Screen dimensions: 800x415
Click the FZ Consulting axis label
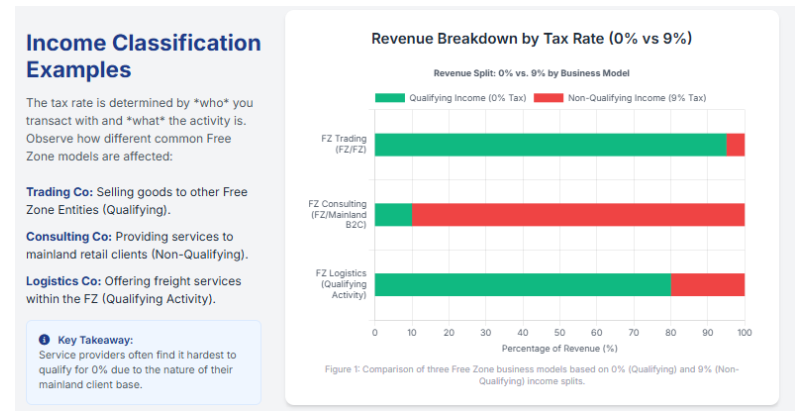coord(338,214)
